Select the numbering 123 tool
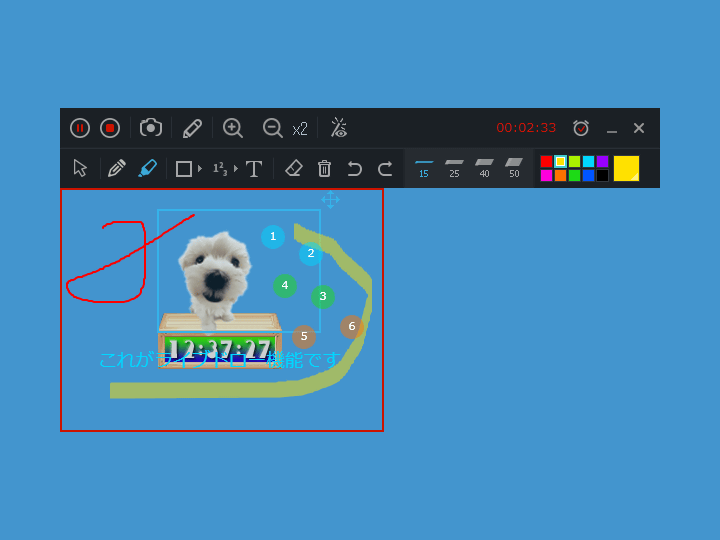Image resolution: width=720 pixels, height=540 pixels. tap(220, 169)
